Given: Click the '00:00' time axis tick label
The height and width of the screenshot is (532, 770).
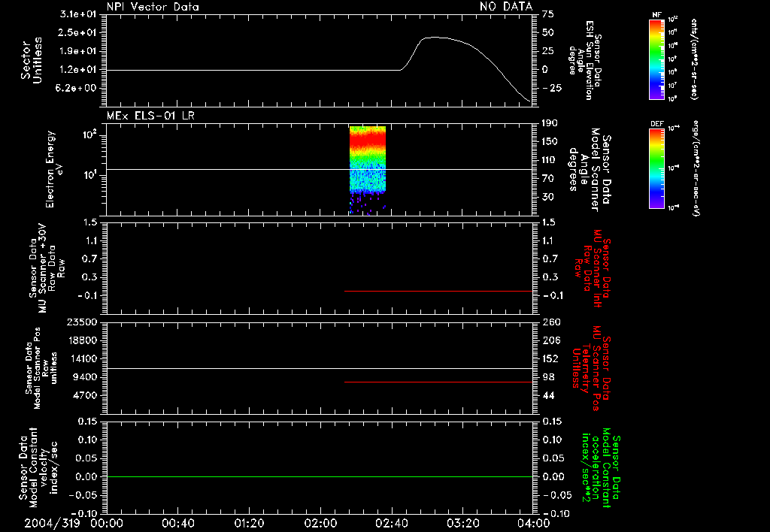Looking at the screenshot, I should pyautogui.click(x=107, y=523).
